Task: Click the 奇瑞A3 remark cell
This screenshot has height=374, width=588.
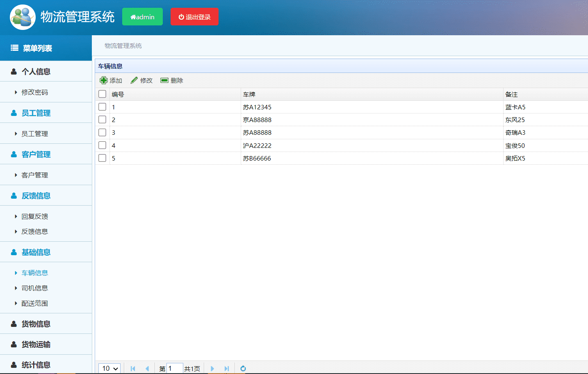Action: (546, 132)
